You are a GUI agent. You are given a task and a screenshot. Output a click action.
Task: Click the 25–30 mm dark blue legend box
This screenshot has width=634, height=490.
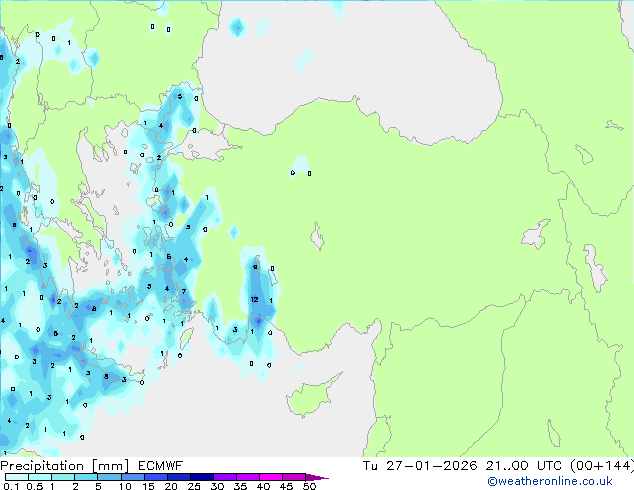pos(202,477)
